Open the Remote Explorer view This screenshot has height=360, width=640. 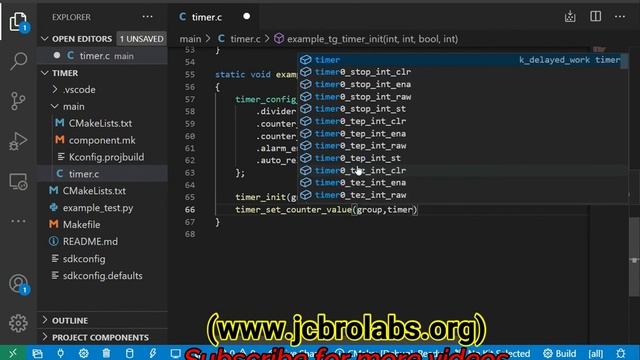click(x=18, y=182)
